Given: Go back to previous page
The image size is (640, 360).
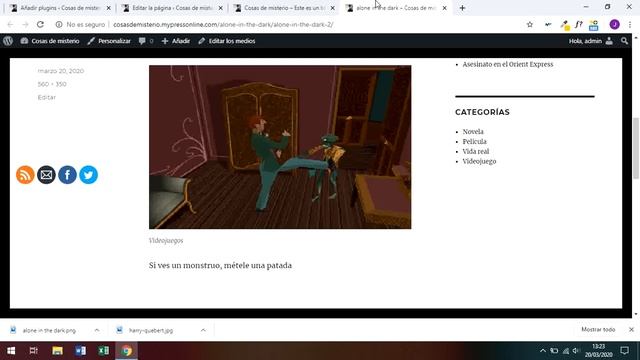Looking at the screenshot, I should click(10, 24).
